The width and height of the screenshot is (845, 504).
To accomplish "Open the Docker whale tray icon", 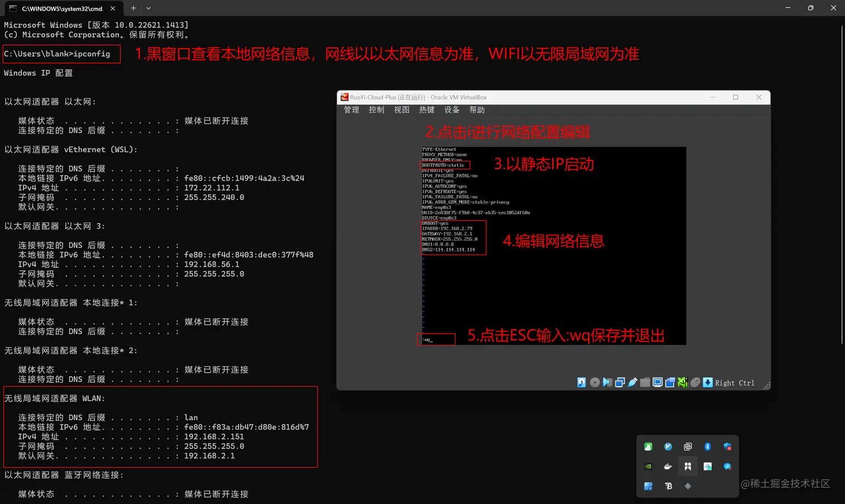I will click(x=668, y=466).
